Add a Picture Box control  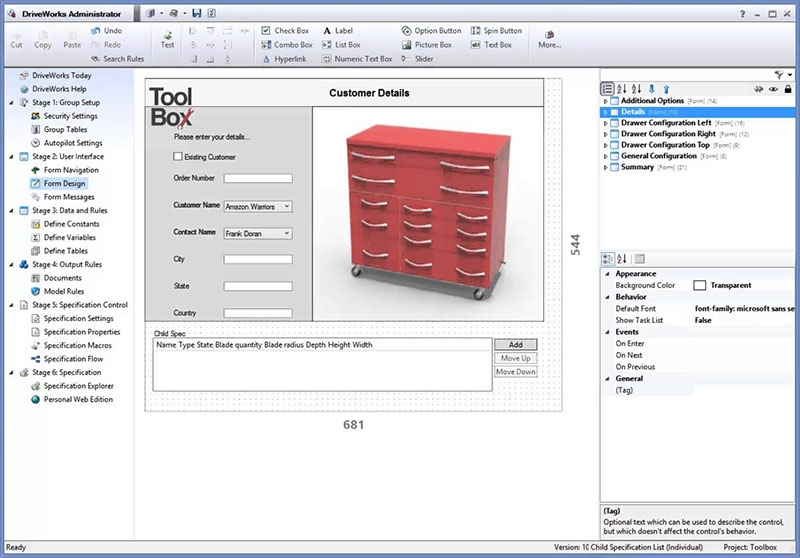click(427, 45)
